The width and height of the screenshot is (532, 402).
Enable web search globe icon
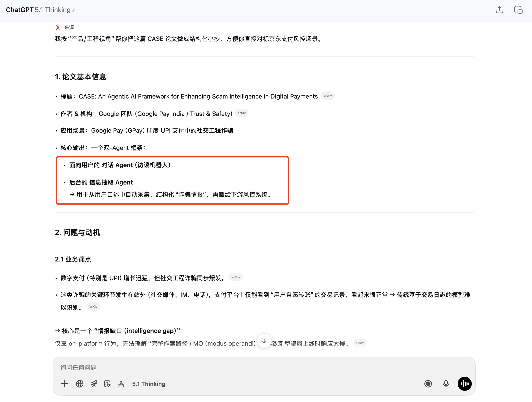point(80,384)
